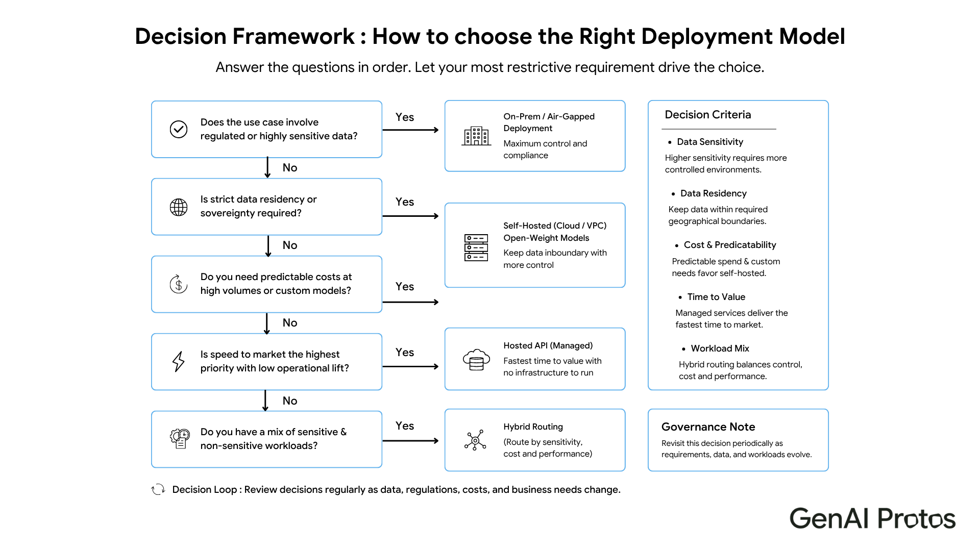
Task: Click 'Data Residency' bullet heading
Action: [x=713, y=193]
